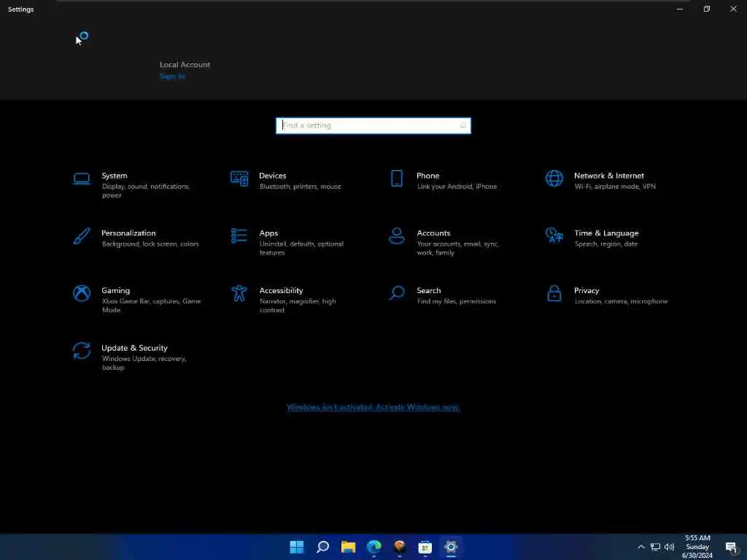Select the Gaming heading text
The image size is (747, 560).
click(x=116, y=290)
